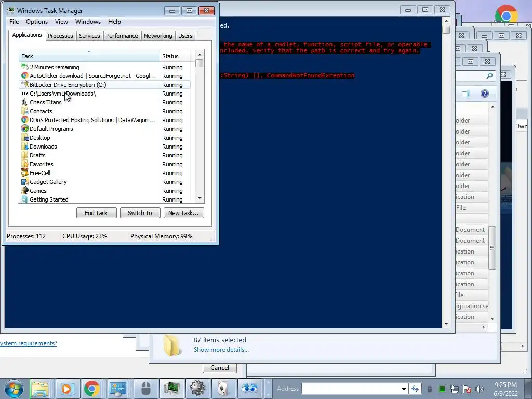Expand the taskbar Address dropdown arrow

[404, 389]
